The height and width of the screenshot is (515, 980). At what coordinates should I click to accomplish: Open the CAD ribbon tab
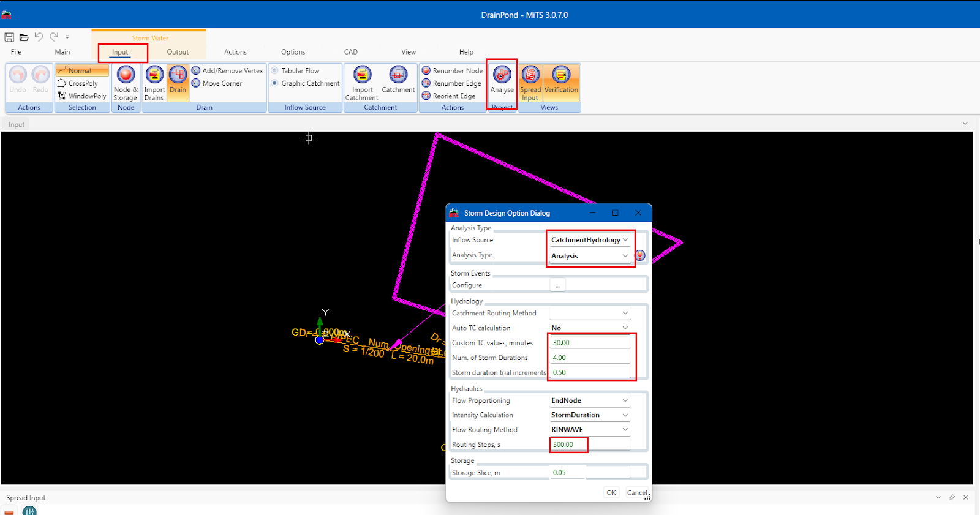[x=351, y=52]
